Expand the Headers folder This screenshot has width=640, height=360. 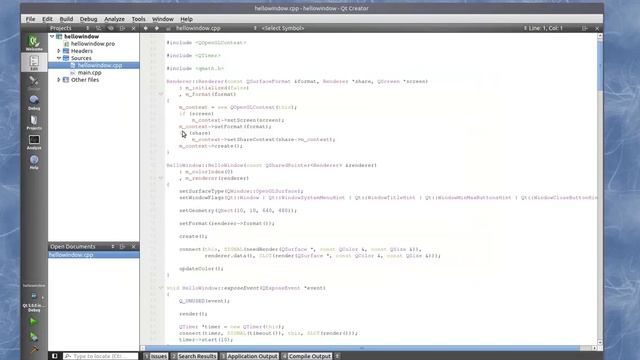(x=59, y=51)
